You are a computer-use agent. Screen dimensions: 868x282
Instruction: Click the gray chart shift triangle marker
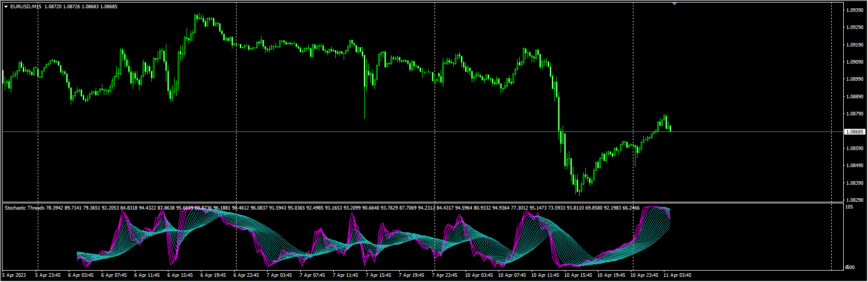pyautogui.click(x=674, y=4)
